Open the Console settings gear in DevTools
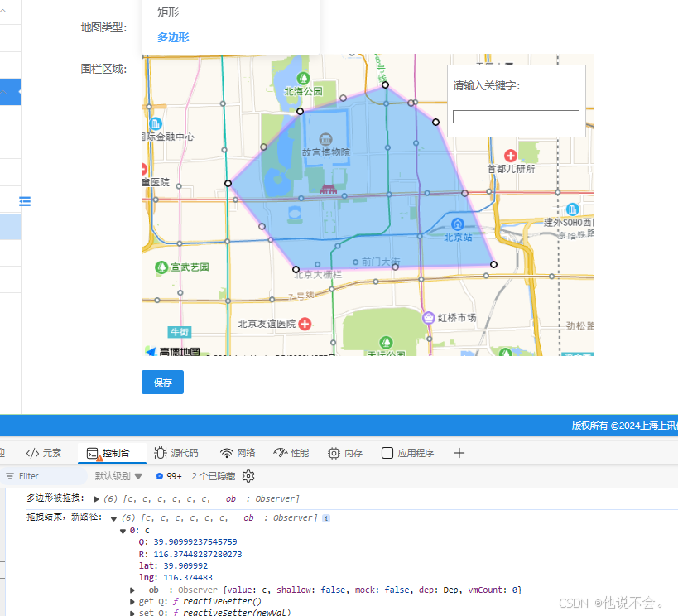 click(248, 476)
